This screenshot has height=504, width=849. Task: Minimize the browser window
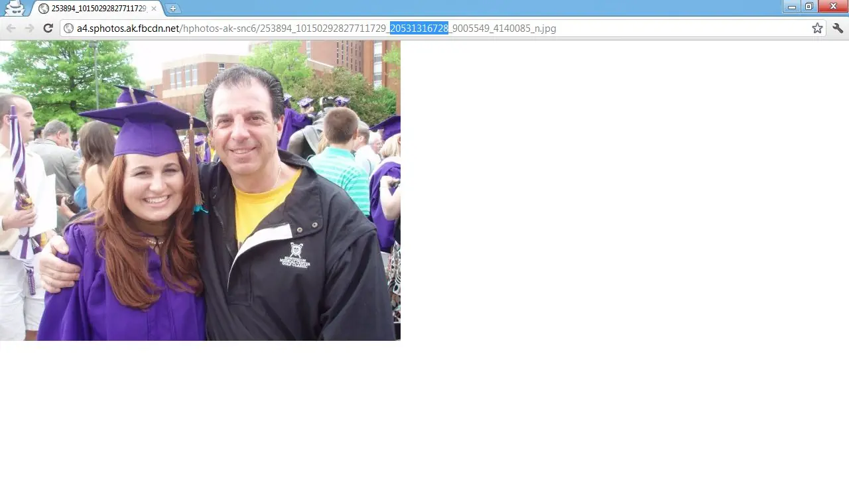[x=791, y=7]
